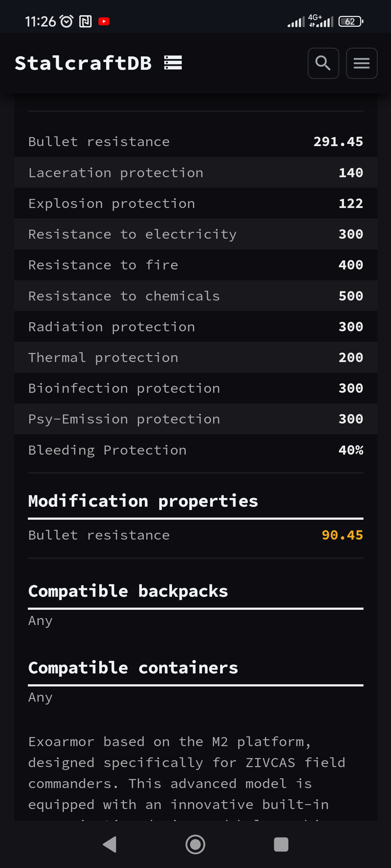Tap the Psy-Emission protection row
391x868 pixels.
[195, 419]
